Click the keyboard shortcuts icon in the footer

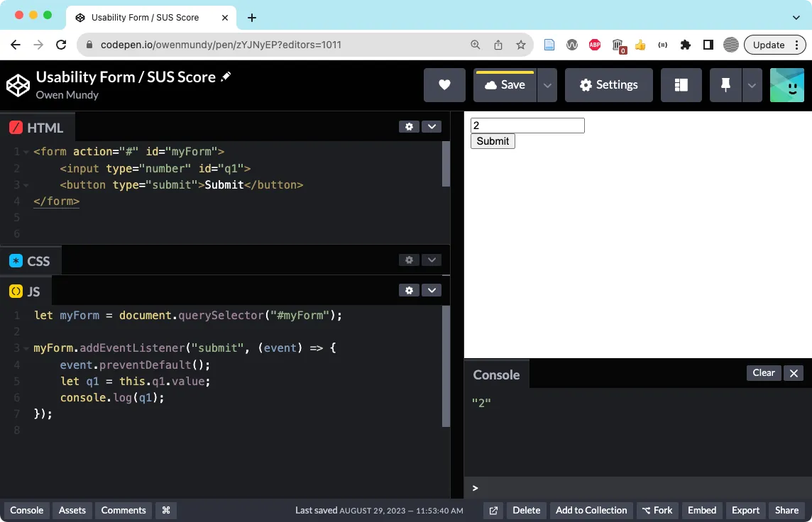166,510
